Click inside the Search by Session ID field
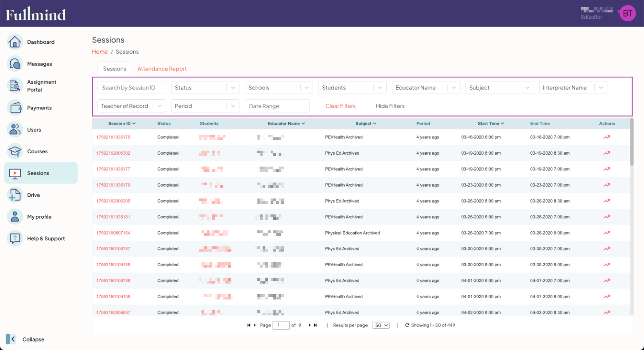The height and width of the screenshot is (350, 644). click(131, 87)
